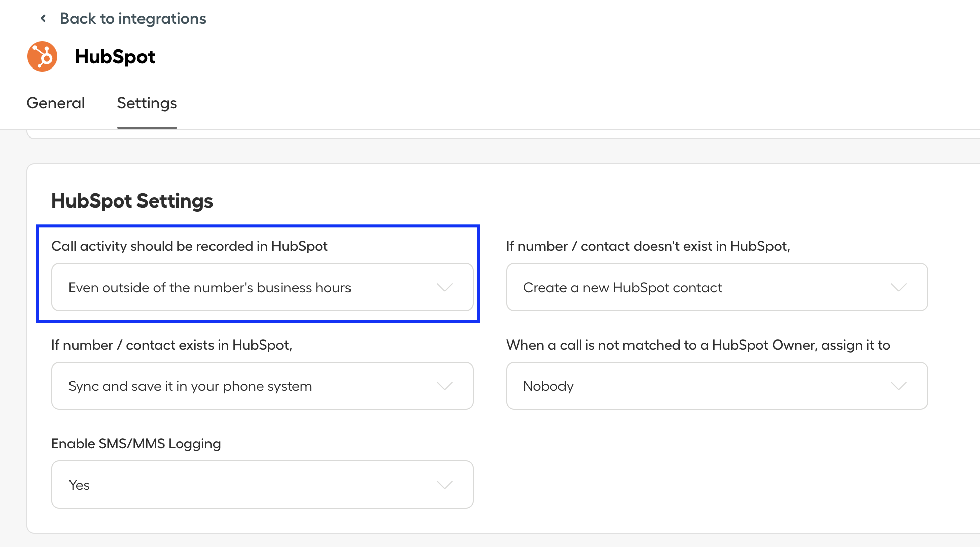The width and height of the screenshot is (980, 547).
Task: Click the HubSpot Settings heading
Action: [x=132, y=201]
